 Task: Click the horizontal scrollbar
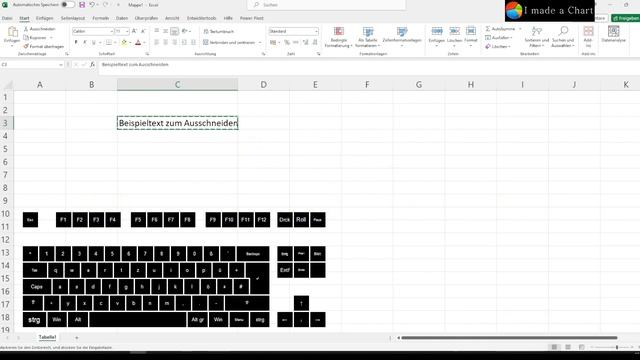coord(510,338)
